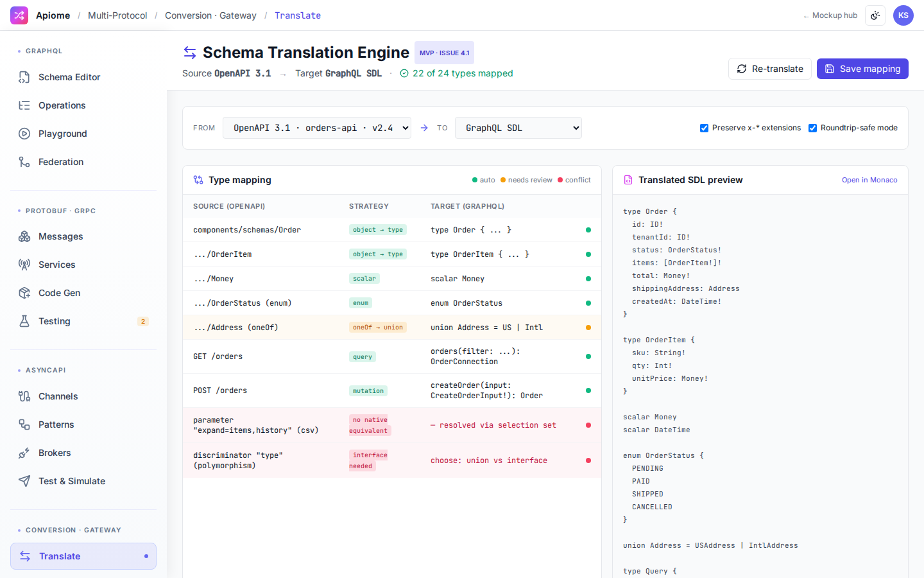The height and width of the screenshot is (578, 924).
Task: Click the Brokers plug icon
Action: 24,453
